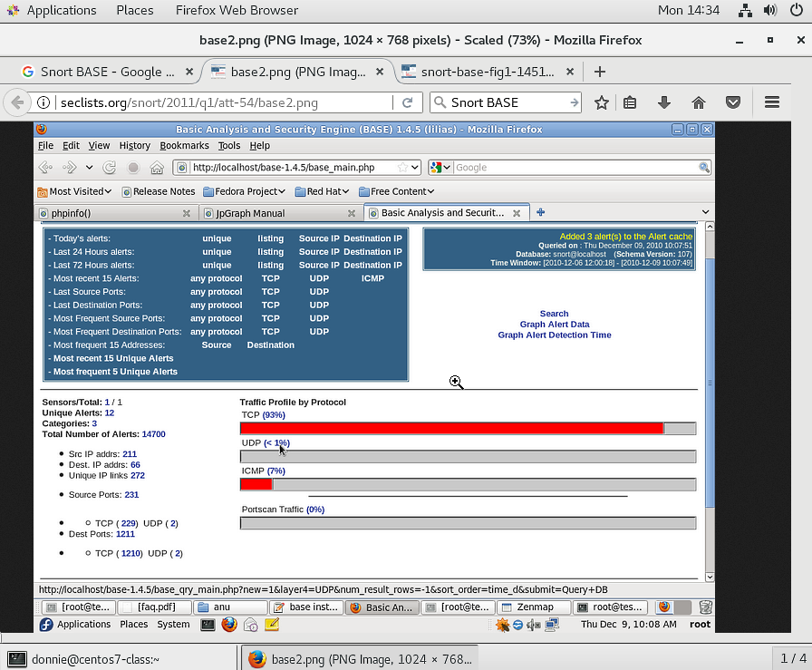The image size is (812, 670).
Task: Click Most frequent 5 Unique Alerts link
Action: [115, 372]
